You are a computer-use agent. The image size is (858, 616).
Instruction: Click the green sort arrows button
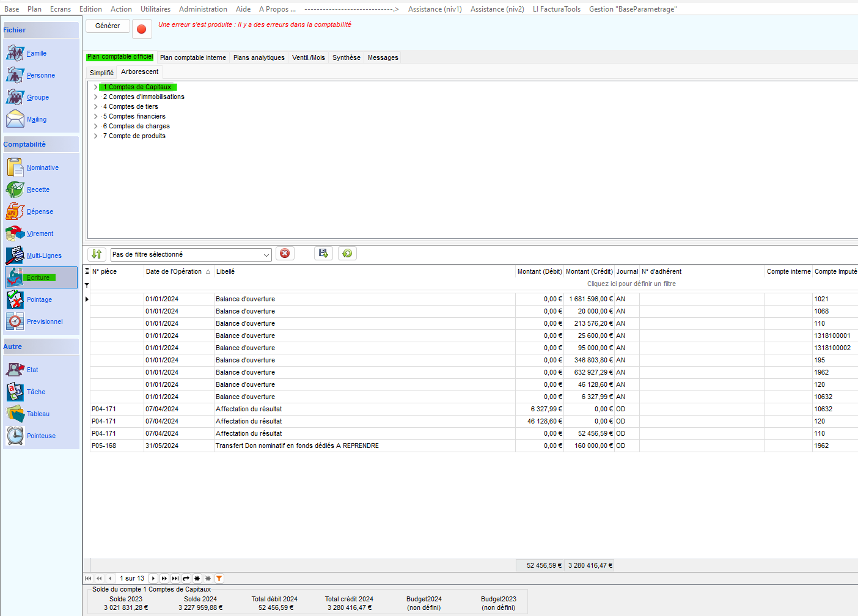[97, 254]
